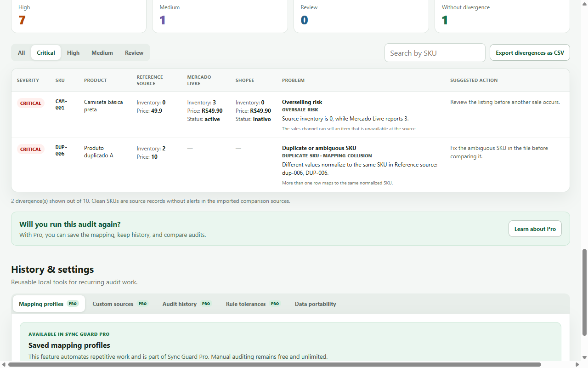This screenshot has width=588, height=368.
Task: Click the scroll-right arrow of horizontal scrollbar
Action: [578, 364]
